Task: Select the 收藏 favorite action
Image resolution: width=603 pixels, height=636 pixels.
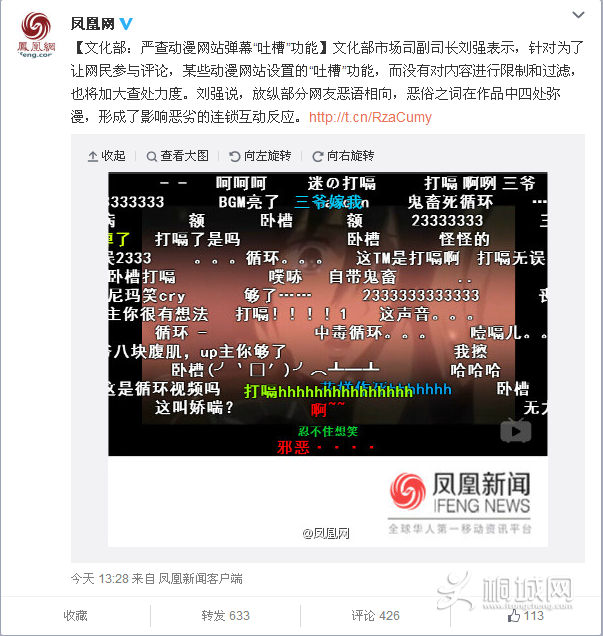Action: (75, 616)
